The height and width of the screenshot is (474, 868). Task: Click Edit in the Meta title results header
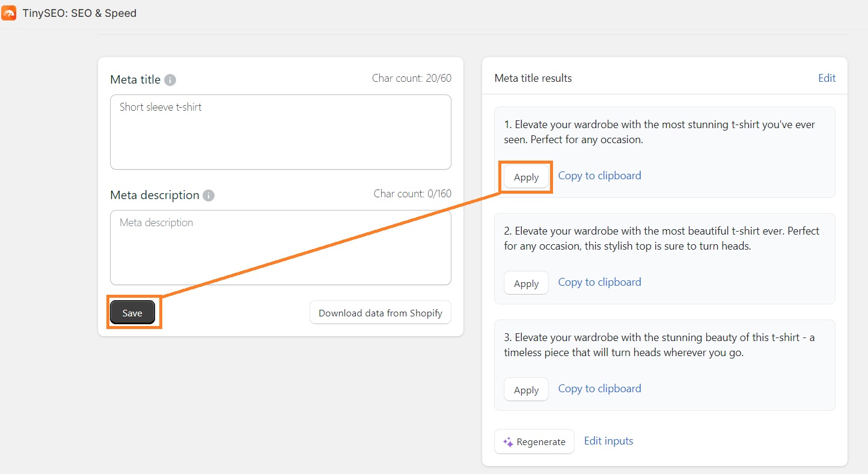pos(827,78)
